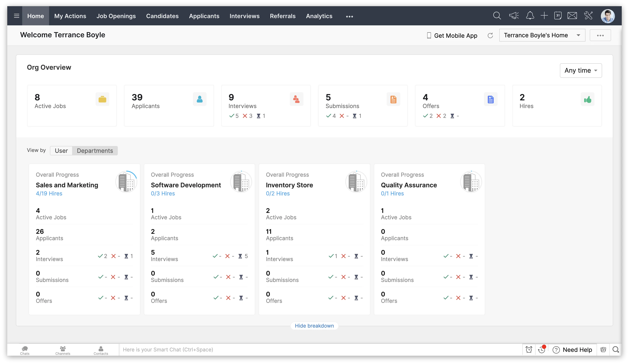Click Hide breakdown link
Screen dimensions: 629x364
click(314, 326)
